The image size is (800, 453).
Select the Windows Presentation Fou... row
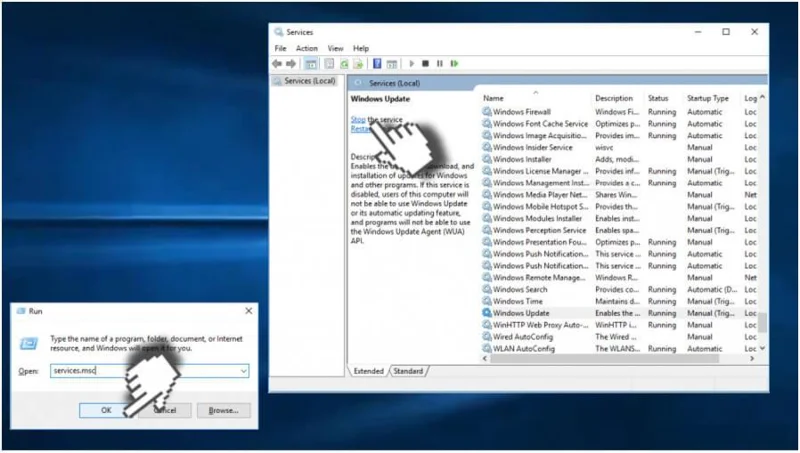[x=619, y=242]
